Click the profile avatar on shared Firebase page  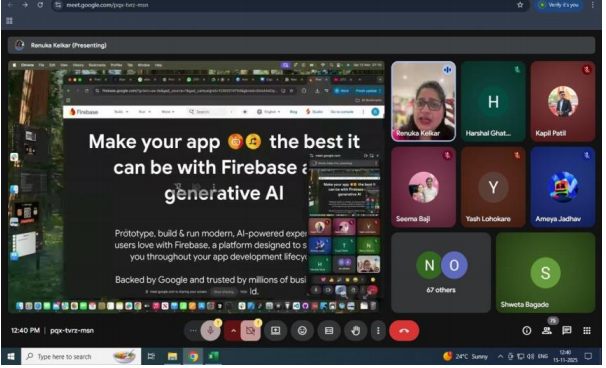tap(375, 112)
